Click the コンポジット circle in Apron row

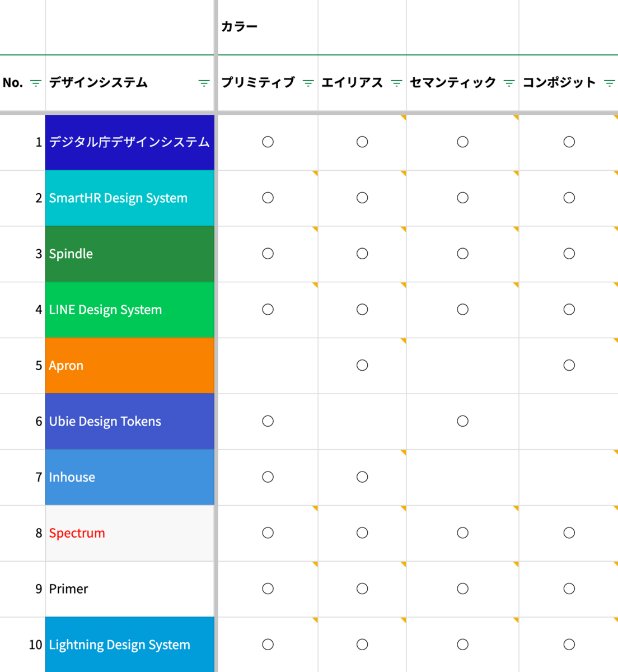569,366
